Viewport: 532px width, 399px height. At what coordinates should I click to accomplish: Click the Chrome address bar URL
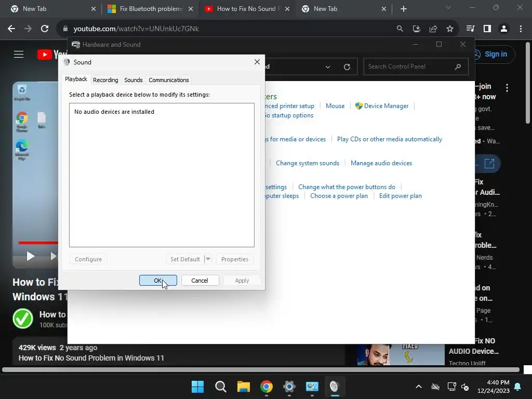136,29
